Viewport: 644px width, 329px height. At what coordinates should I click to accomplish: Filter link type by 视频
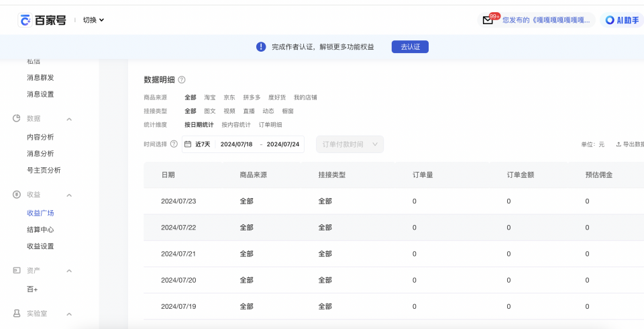[229, 111]
